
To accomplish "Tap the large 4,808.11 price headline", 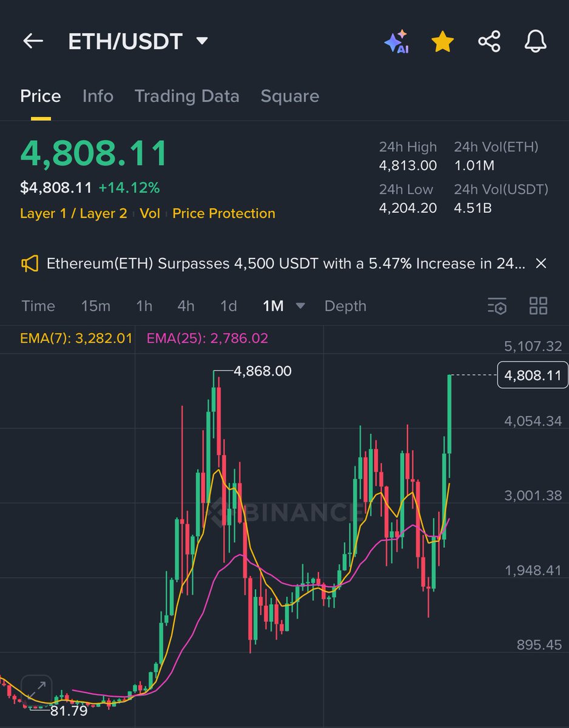I will tap(94, 153).
